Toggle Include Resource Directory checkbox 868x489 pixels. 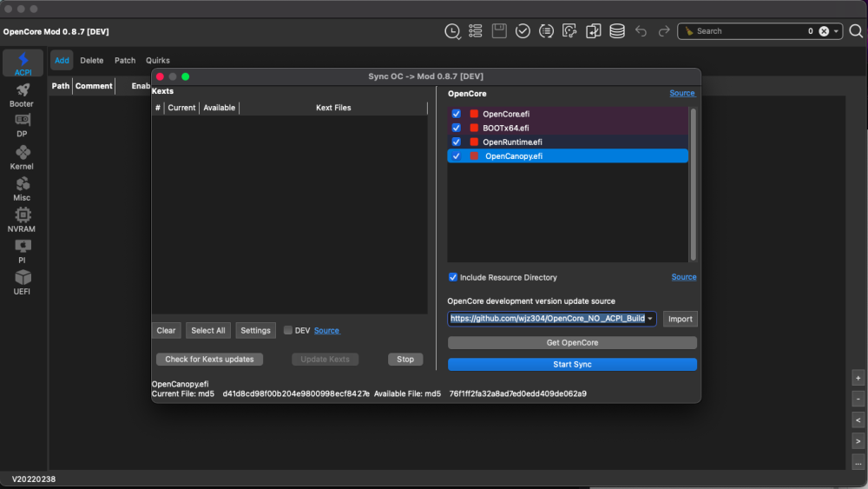click(x=453, y=277)
